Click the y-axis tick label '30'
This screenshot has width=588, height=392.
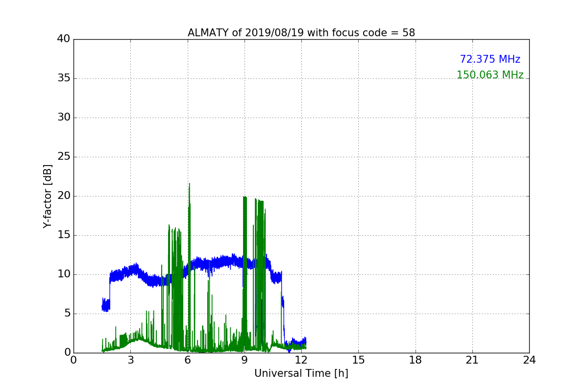[64, 118]
